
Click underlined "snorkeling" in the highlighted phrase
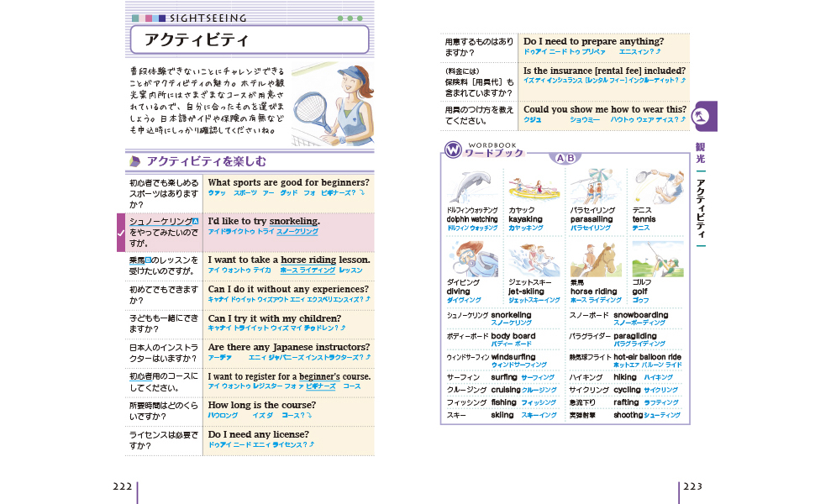[294, 222]
